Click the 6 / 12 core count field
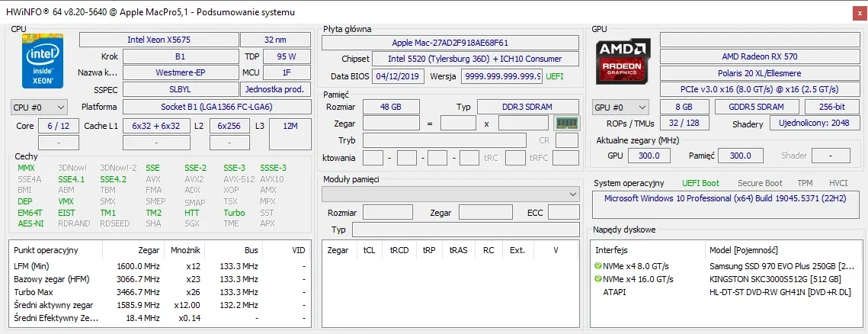Screen dimensions: 868x334 59,127
